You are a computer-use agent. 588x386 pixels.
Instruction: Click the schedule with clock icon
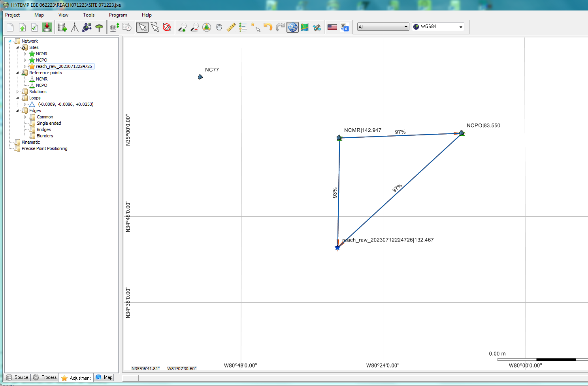coord(127,27)
